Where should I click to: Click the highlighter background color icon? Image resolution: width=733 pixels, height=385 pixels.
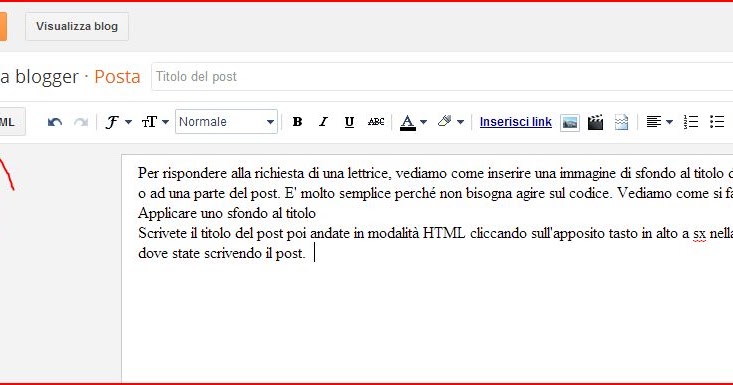(x=445, y=121)
